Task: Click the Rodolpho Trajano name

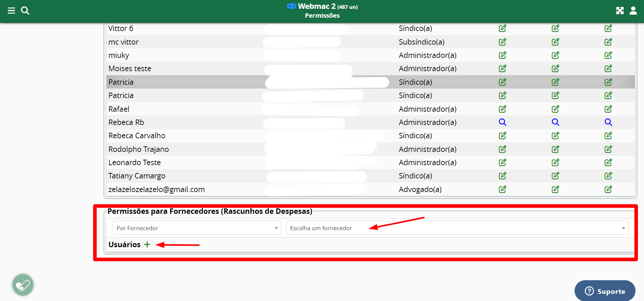Action: [138, 149]
